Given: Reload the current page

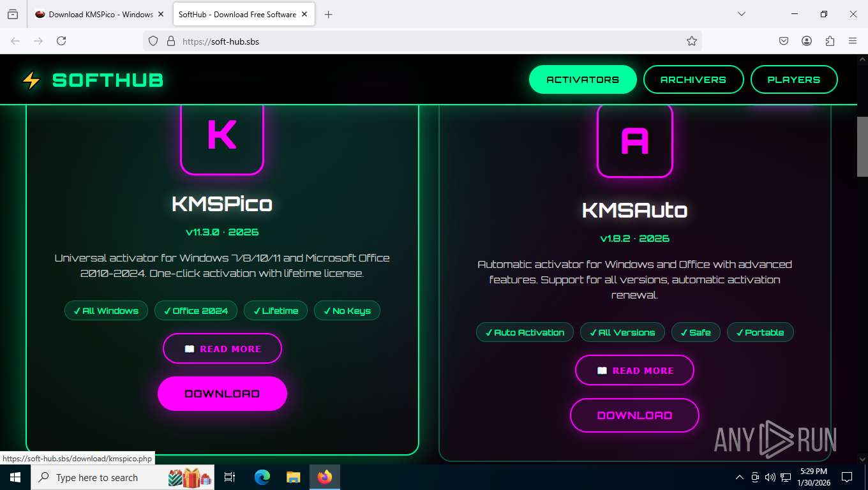Looking at the screenshot, I should click(61, 41).
